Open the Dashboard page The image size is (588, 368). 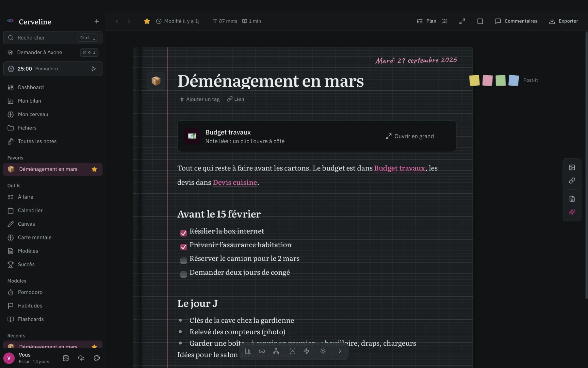tap(53, 87)
